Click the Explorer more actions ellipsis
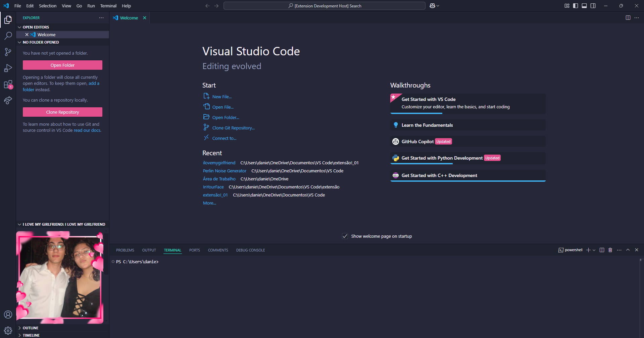 [x=101, y=18]
